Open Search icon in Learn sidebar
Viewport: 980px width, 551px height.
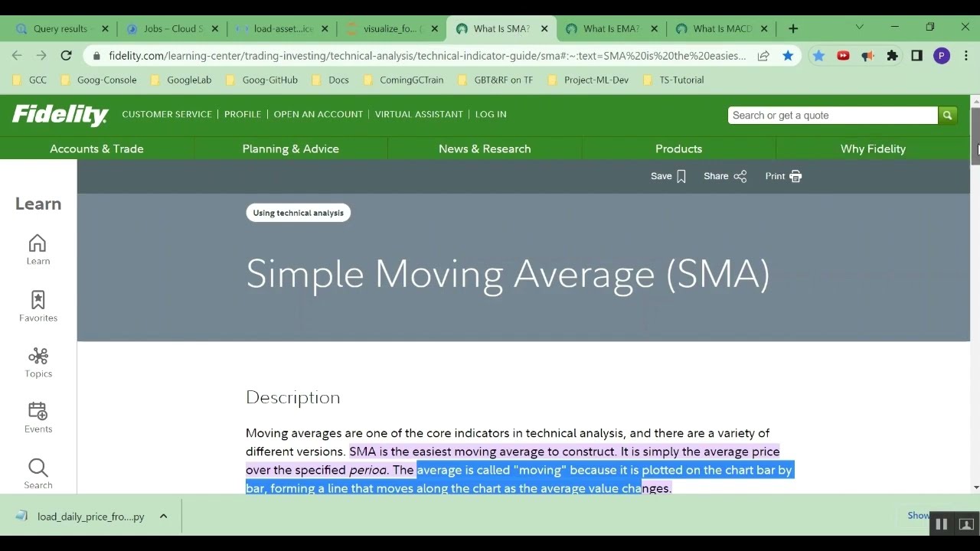pyautogui.click(x=38, y=468)
